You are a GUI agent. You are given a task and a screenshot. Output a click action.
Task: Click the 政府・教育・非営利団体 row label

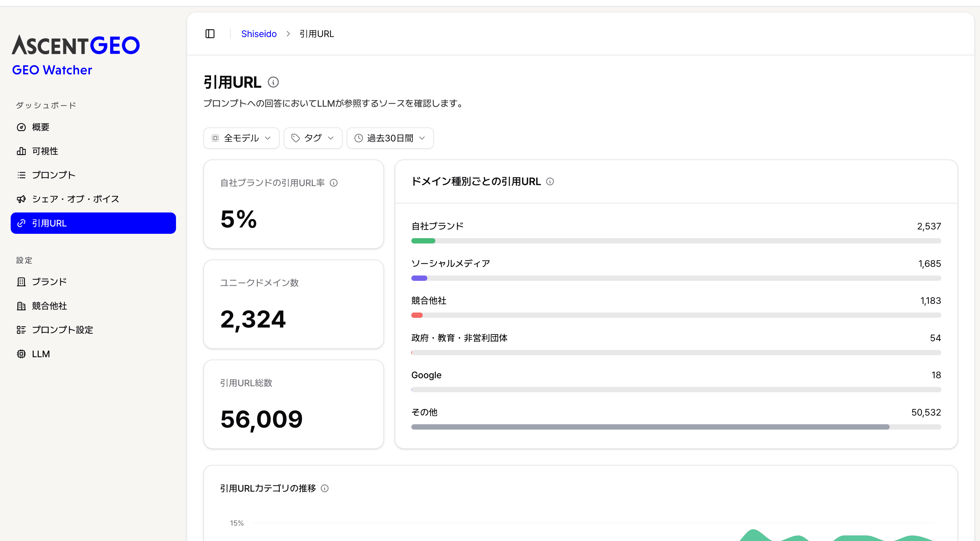tap(460, 338)
